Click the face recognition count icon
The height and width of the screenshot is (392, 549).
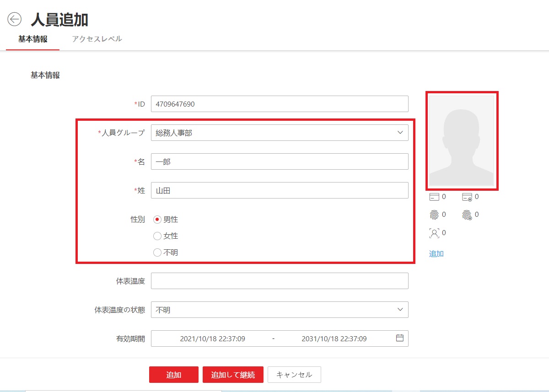click(434, 233)
